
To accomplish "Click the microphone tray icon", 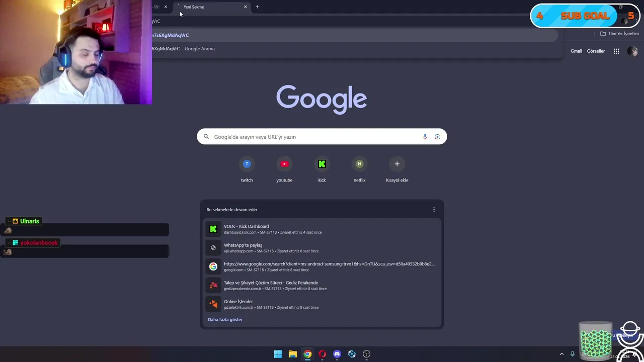I will (x=572, y=354).
